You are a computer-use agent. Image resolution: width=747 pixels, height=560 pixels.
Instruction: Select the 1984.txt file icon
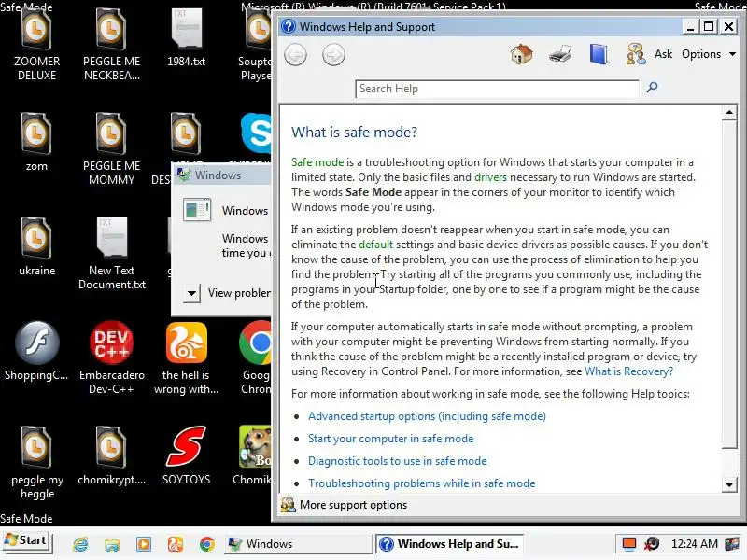(x=186, y=38)
